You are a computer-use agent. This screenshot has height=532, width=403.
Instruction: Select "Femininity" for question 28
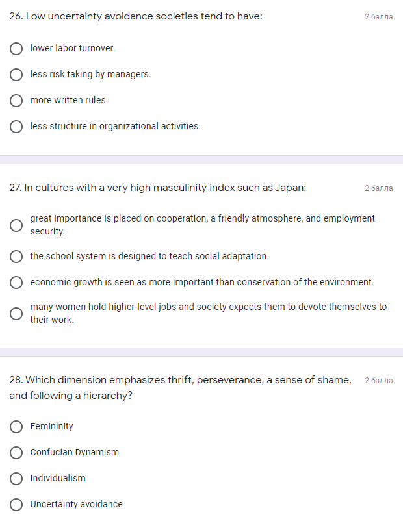(16, 426)
